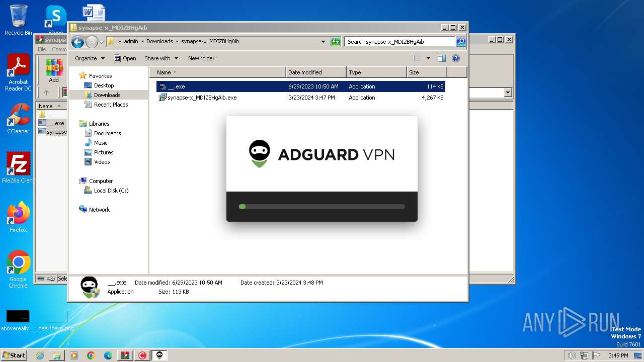Select Libraries in the navigation pane
The image size is (644, 362).
point(99,124)
